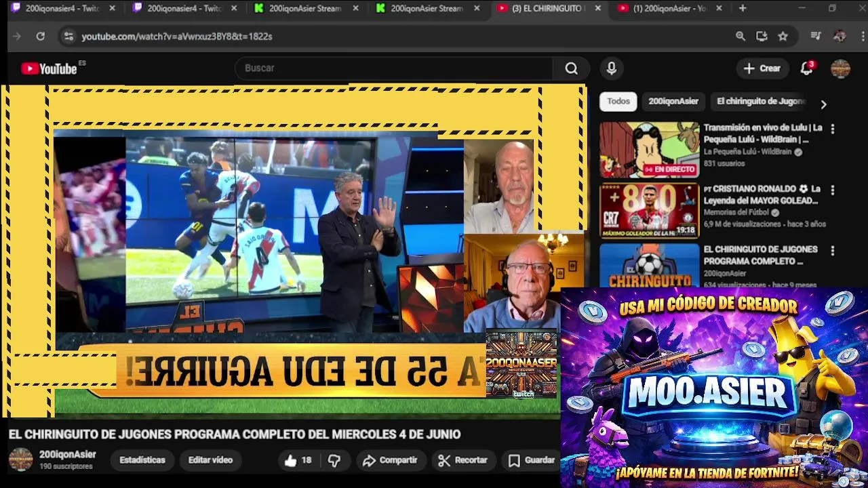Close the first 200iqonAsier Stream tab

point(355,8)
